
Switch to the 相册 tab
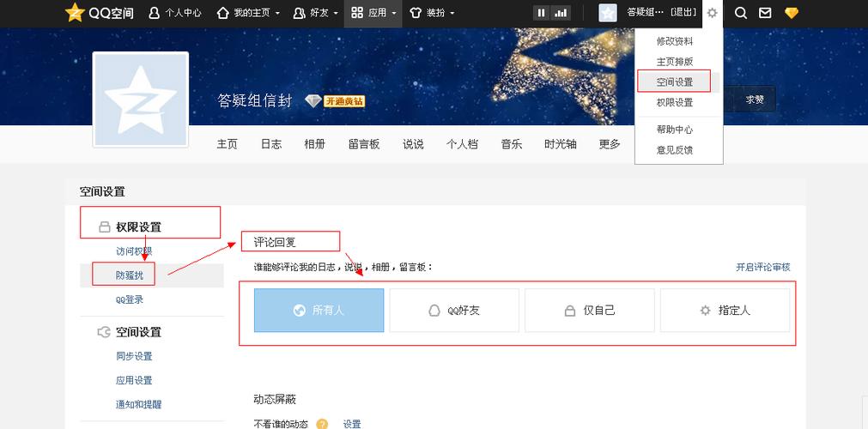point(314,144)
